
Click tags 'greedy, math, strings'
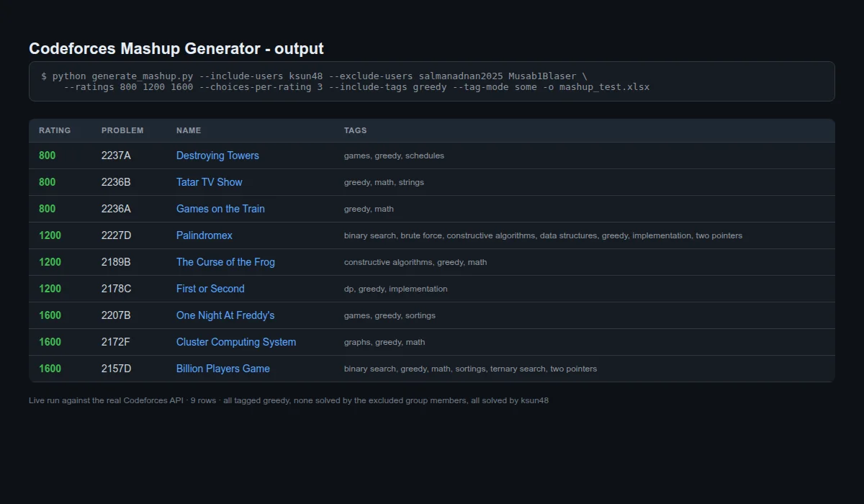pyautogui.click(x=384, y=182)
